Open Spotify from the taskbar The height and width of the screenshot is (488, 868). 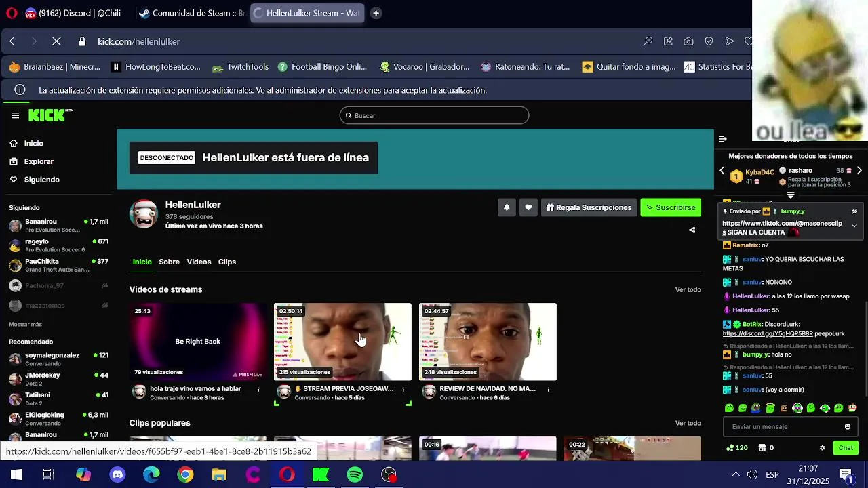click(355, 474)
